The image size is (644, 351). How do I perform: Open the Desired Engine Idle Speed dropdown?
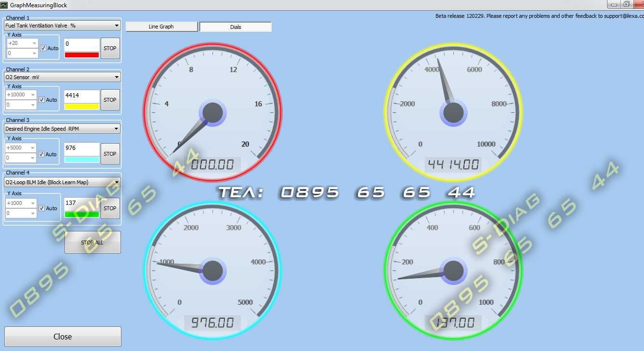coord(62,129)
